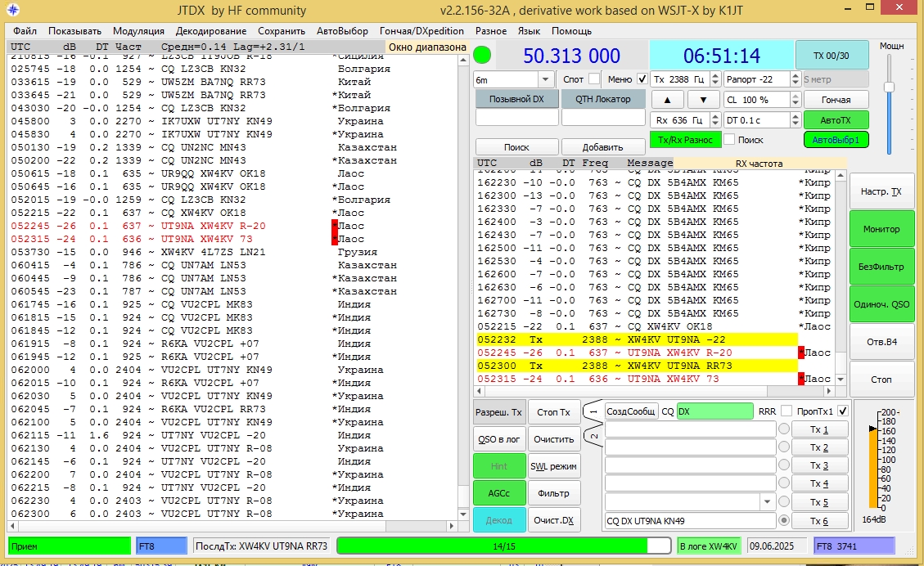Click the DT 0.1 с spinner
The height and width of the screenshot is (566, 924).
point(761,120)
